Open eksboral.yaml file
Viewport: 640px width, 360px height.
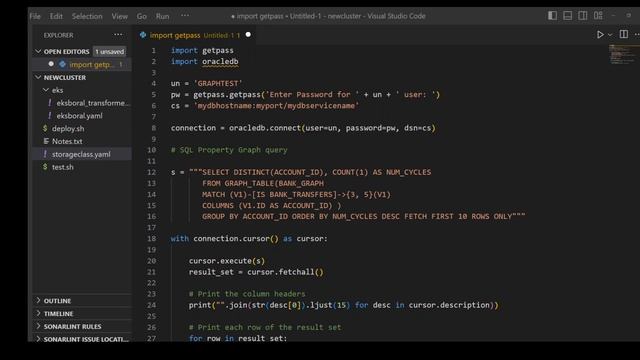(x=80, y=116)
